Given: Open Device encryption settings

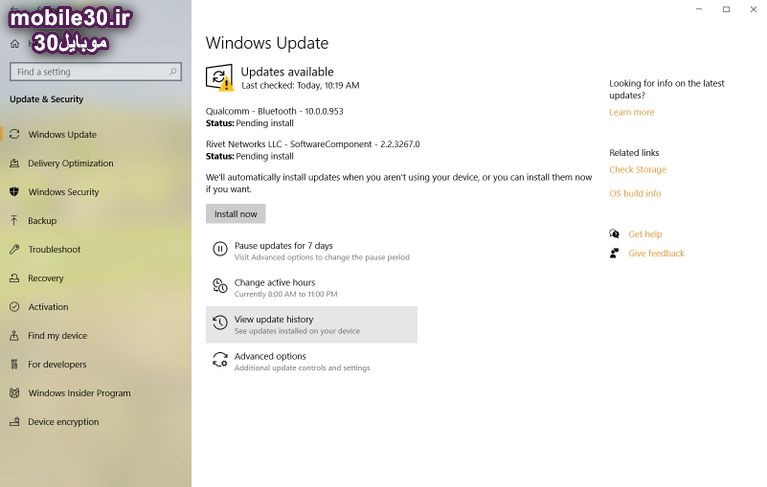Looking at the screenshot, I should [x=63, y=422].
